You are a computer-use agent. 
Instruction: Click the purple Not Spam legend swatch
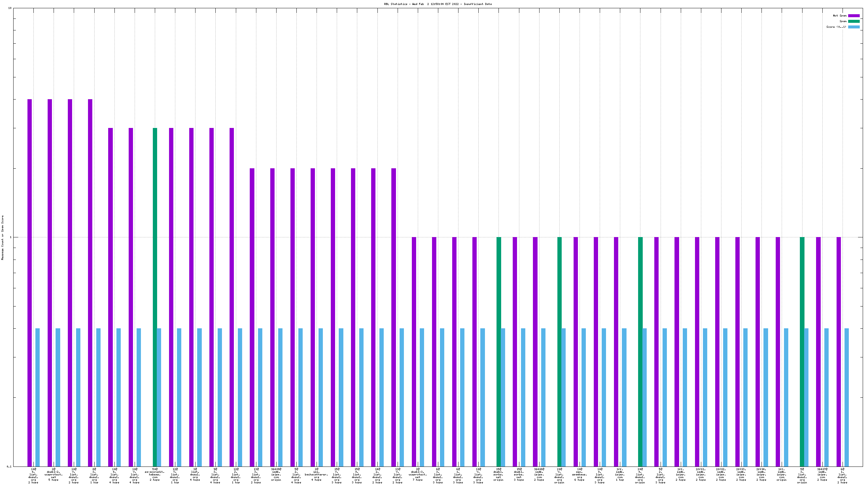click(x=853, y=16)
